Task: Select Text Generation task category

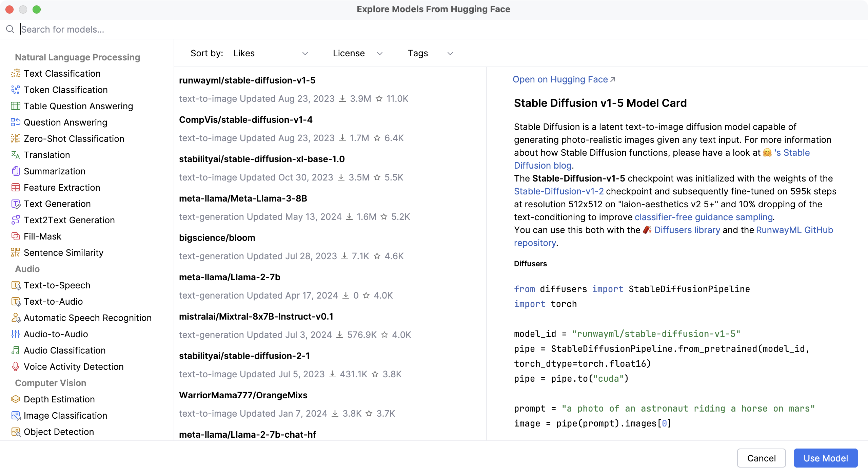Action: [57, 204]
